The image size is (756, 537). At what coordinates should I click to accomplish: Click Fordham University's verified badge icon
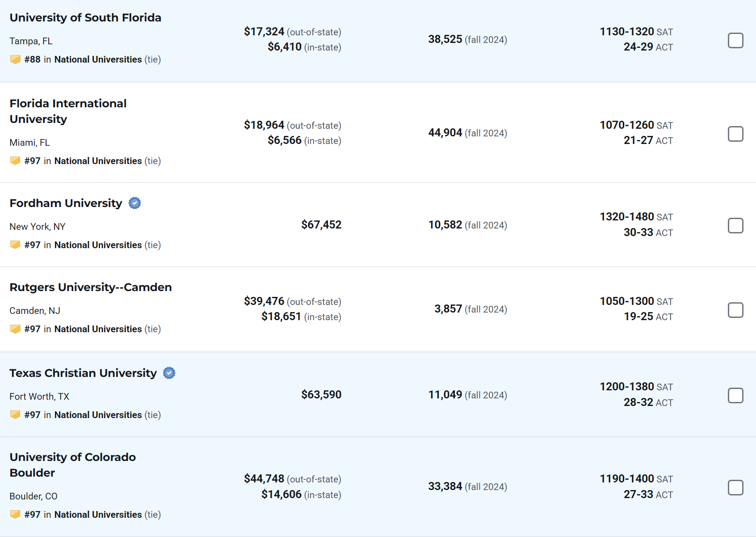pyautogui.click(x=134, y=203)
